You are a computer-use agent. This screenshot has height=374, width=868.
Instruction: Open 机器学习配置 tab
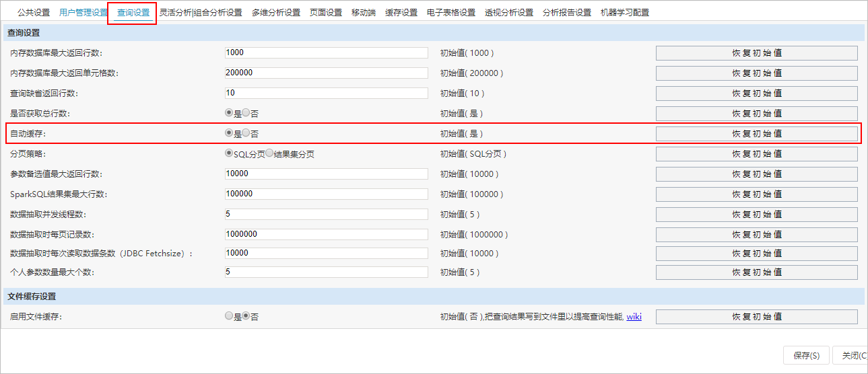pos(625,13)
